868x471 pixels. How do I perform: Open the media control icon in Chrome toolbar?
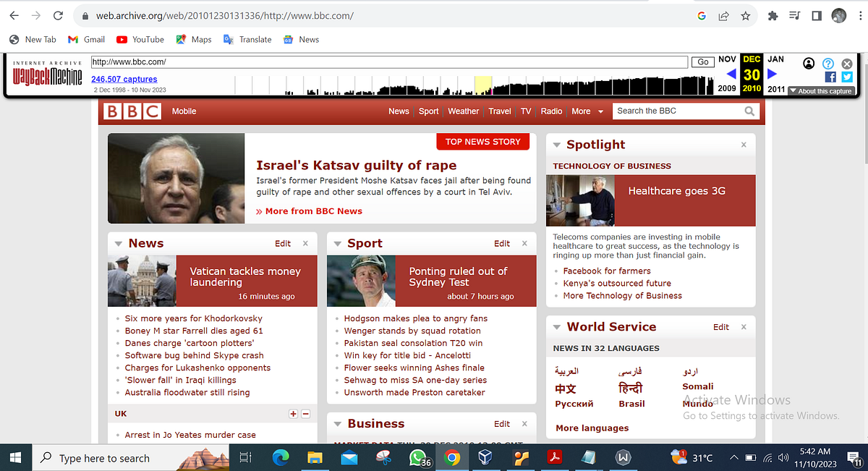tap(795, 16)
